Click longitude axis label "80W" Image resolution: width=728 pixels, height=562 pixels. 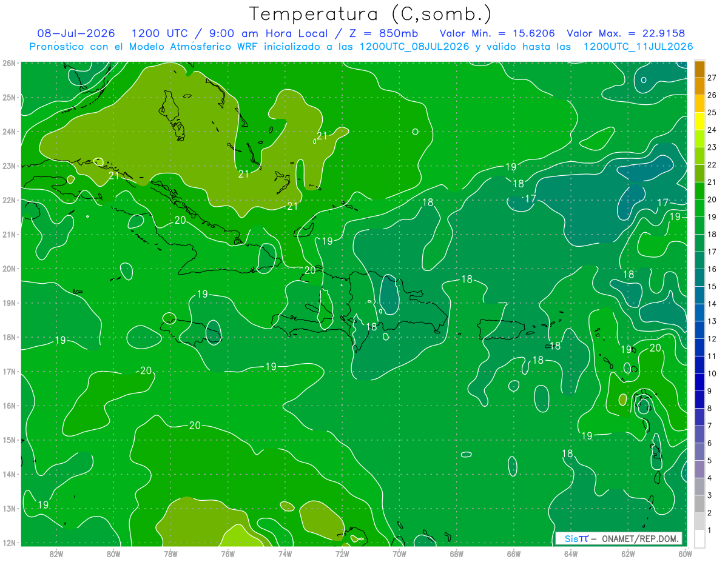[113, 554]
